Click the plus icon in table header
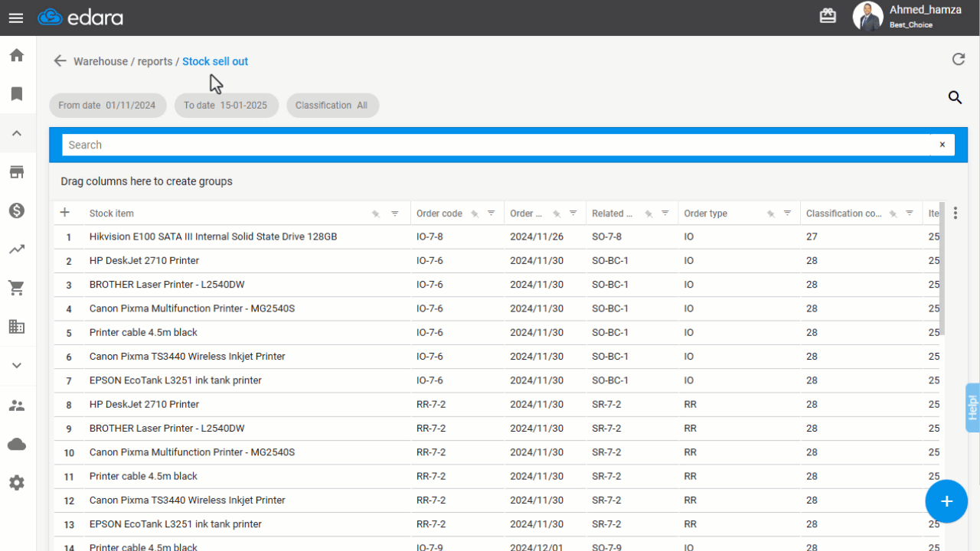This screenshot has height=551, width=980. coord(65,213)
